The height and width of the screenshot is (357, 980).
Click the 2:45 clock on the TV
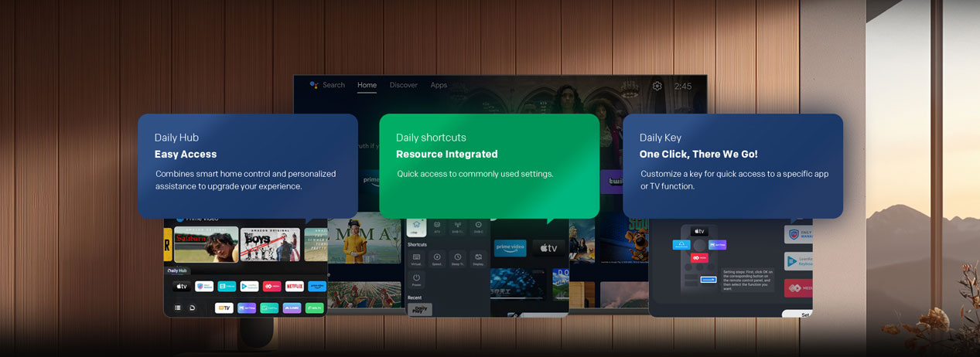tap(683, 86)
